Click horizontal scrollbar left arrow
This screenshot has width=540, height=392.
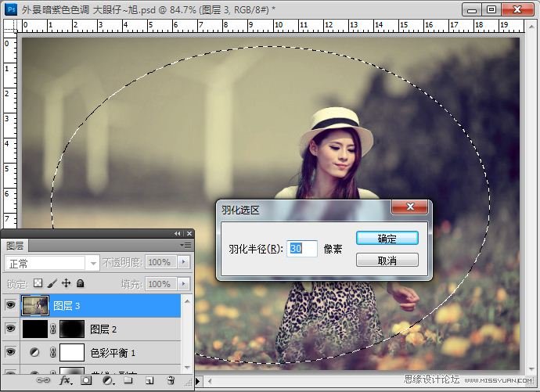(210, 381)
